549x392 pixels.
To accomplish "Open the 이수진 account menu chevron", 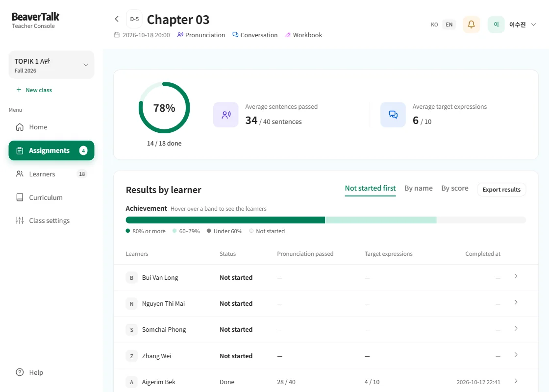I will [534, 24].
